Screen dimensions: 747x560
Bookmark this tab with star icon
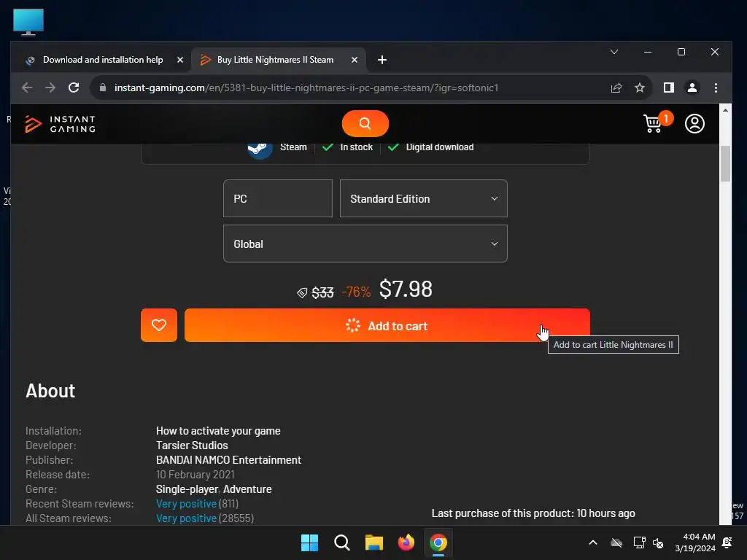tap(639, 87)
